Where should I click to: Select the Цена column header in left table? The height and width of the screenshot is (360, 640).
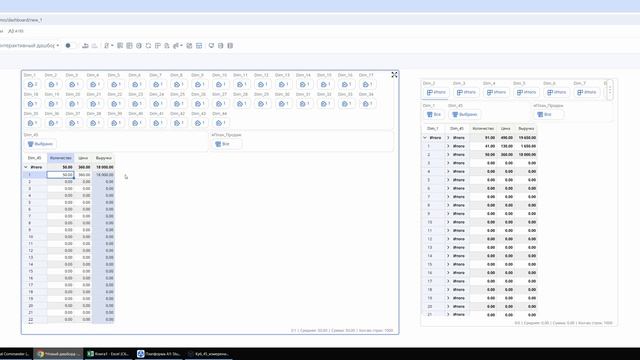click(83, 158)
